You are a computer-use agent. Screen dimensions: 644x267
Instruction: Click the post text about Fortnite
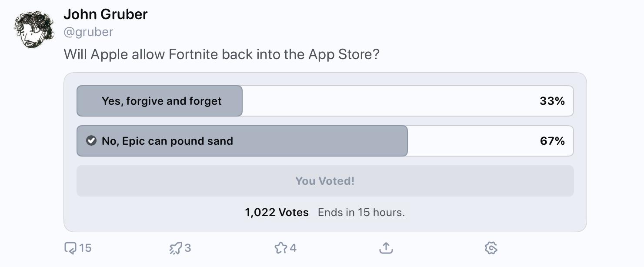(222, 54)
